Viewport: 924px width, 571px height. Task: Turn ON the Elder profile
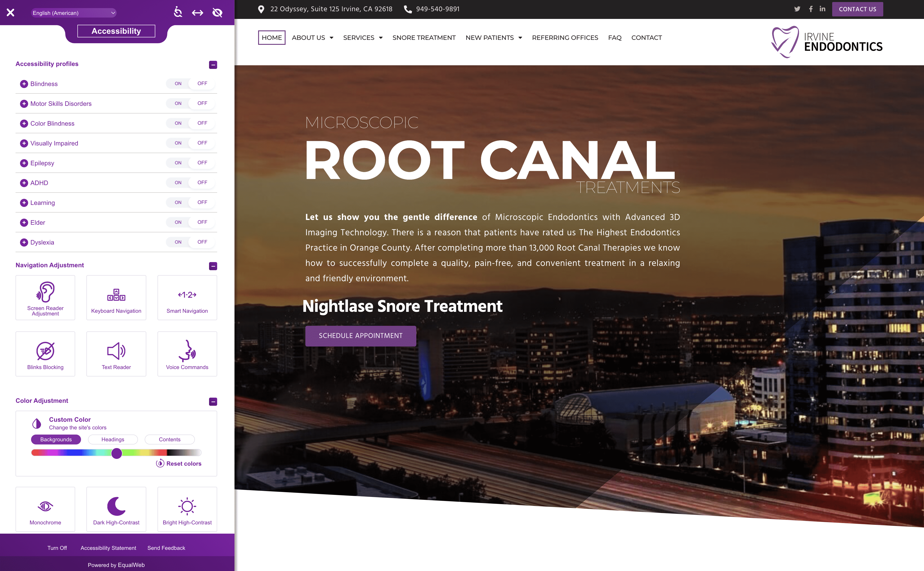[178, 222]
